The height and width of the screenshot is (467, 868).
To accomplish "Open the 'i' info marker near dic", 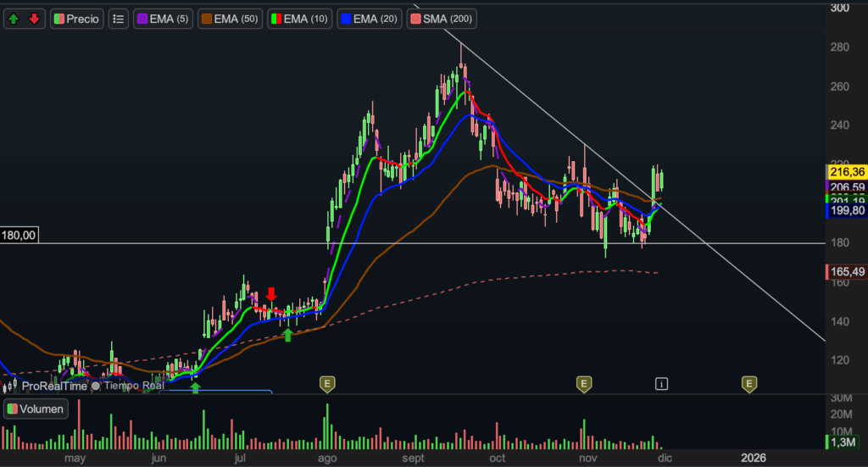I will point(661,384).
